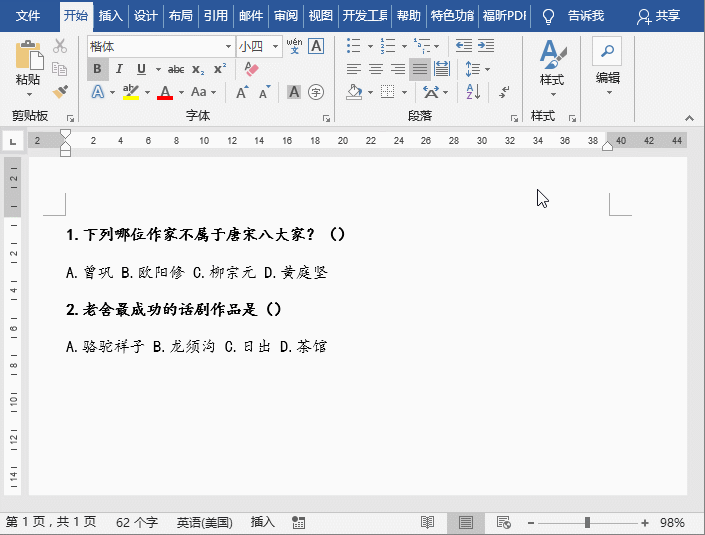Open the 文件 file menu
Screen dimensions: 705x535
pyautogui.click(x=28, y=16)
